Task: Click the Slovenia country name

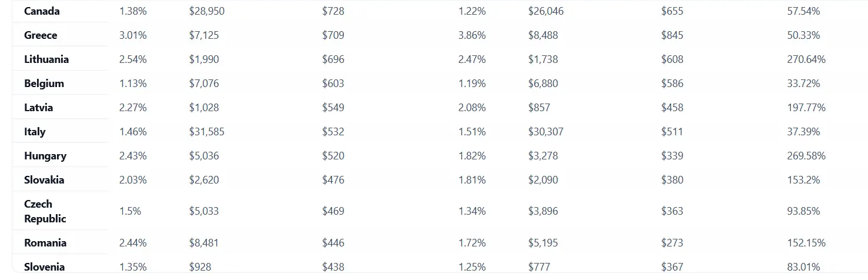Action: 44,267
